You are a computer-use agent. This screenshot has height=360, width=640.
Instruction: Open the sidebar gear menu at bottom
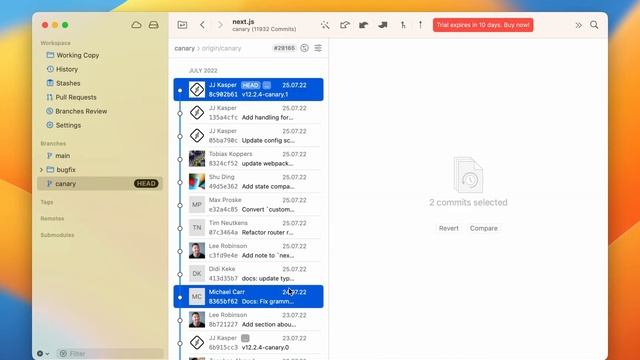point(42,353)
